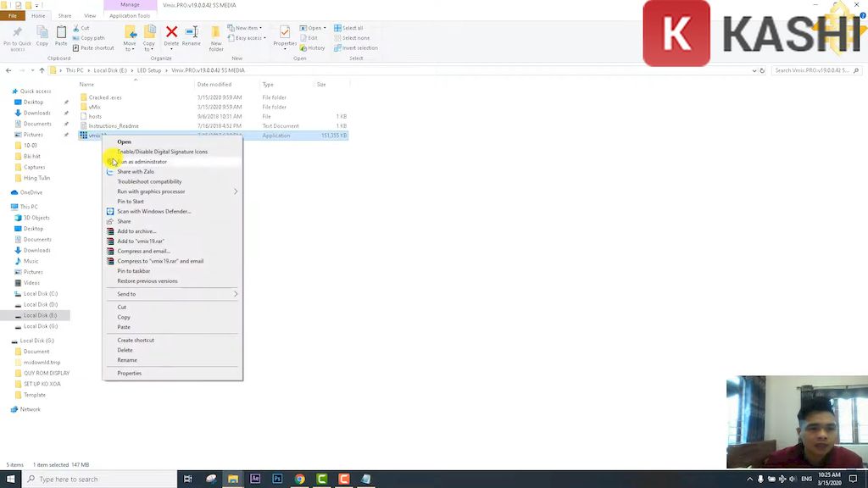Open Photoshop from the taskbar
868x488 pixels.
277,479
